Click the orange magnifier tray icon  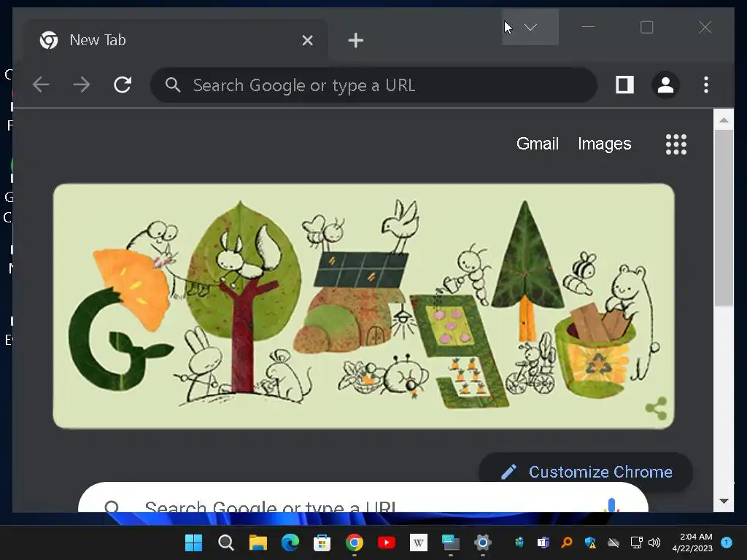566,542
